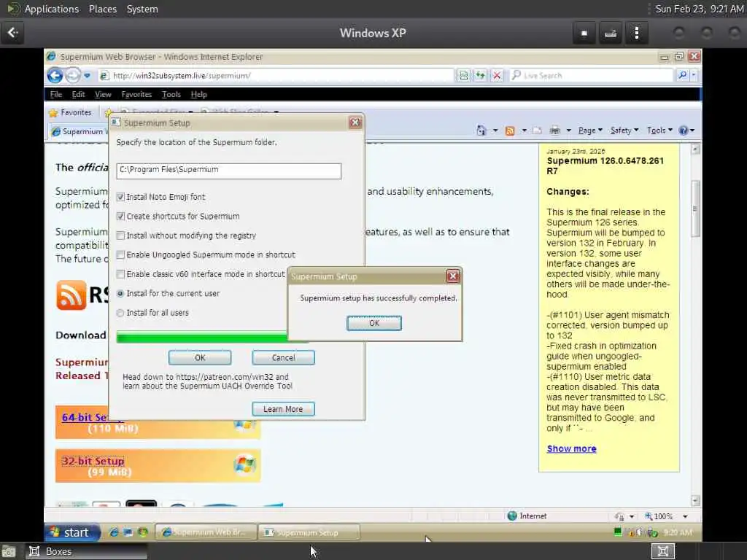Enable Ungoogled Supermium mode in shortcut
Viewport: 747px width, 560px height.
tap(120, 254)
